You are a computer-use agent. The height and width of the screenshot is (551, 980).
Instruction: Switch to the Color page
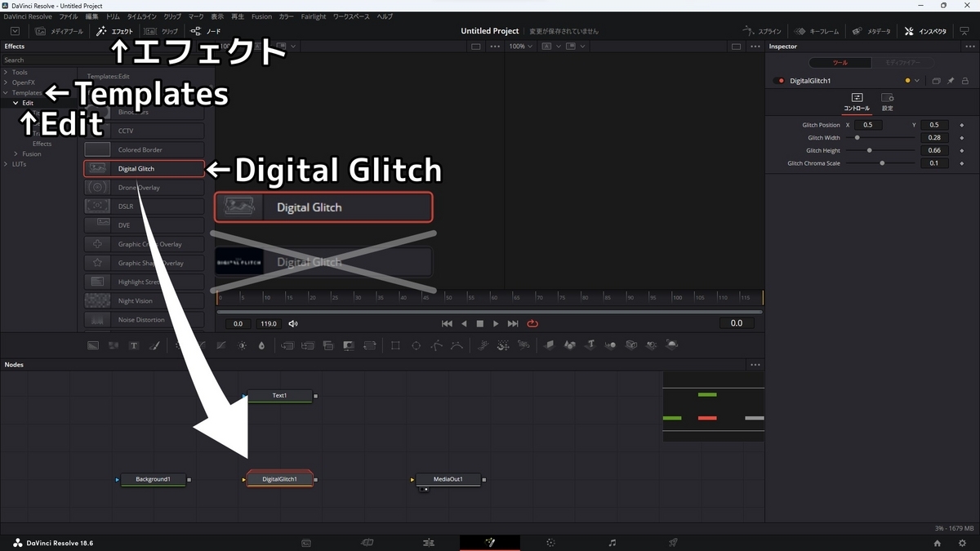pyautogui.click(x=550, y=542)
